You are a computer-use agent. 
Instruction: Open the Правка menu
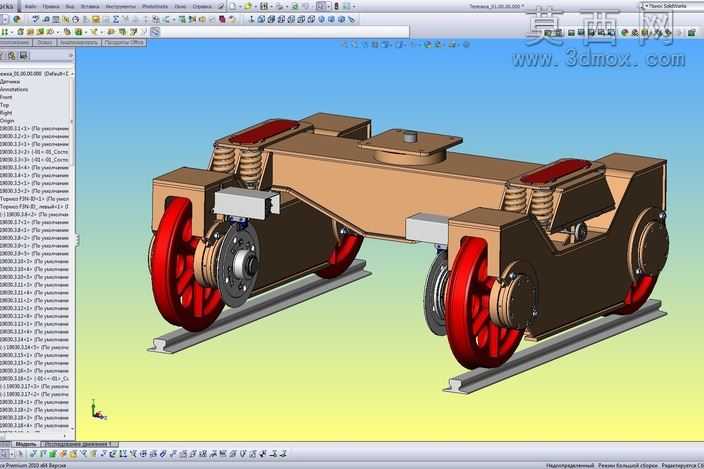[51, 7]
